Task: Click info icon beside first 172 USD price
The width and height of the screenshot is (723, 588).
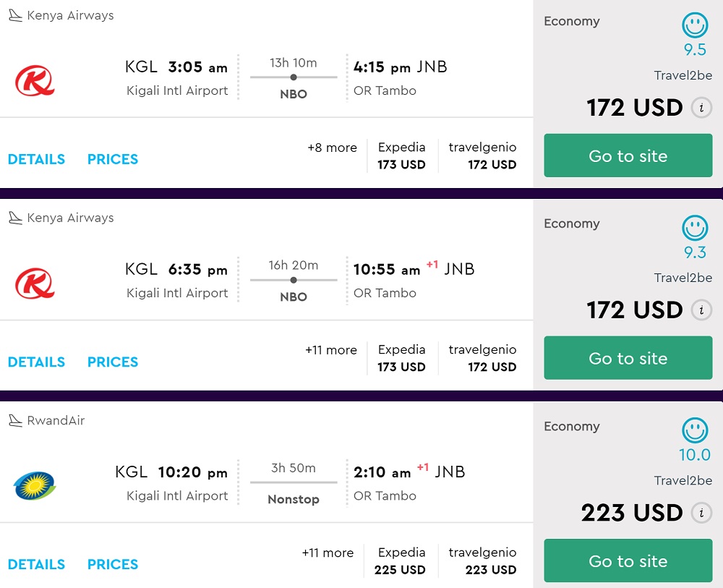Action: pyautogui.click(x=701, y=108)
